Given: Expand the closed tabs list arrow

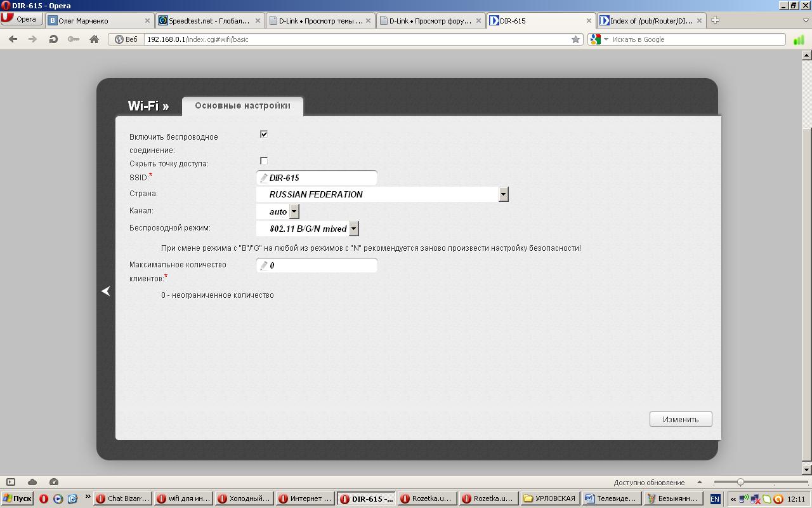Looking at the screenshot, I should pyautogui.click(x=806, y=20).
